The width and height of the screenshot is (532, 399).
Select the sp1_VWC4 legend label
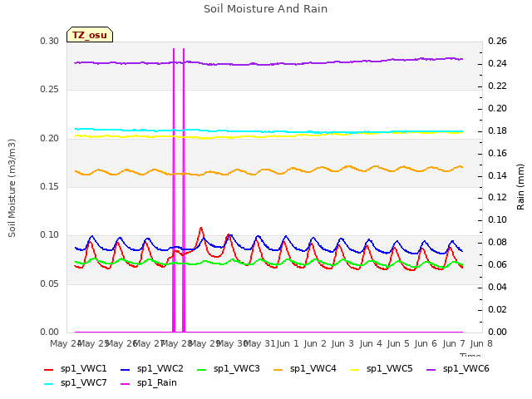313,369
